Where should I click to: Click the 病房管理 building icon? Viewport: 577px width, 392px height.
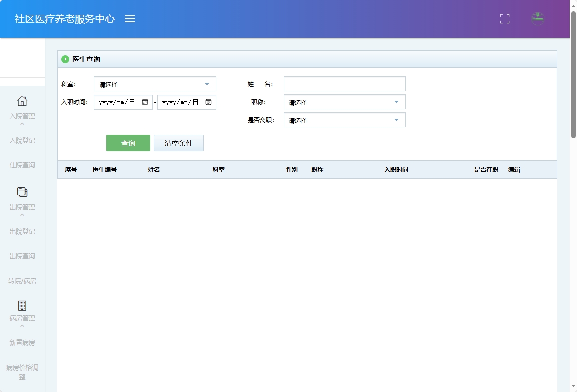(22, 306)
